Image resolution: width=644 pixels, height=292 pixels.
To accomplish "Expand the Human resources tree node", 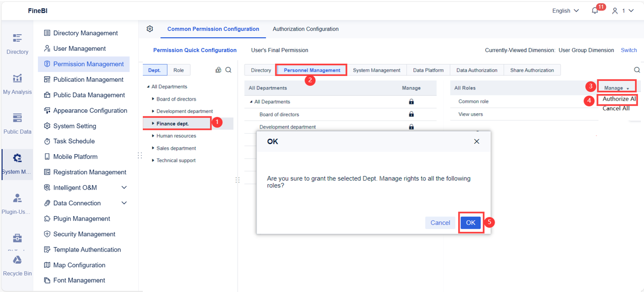I will pyautogui.click(x=153, y=136).
